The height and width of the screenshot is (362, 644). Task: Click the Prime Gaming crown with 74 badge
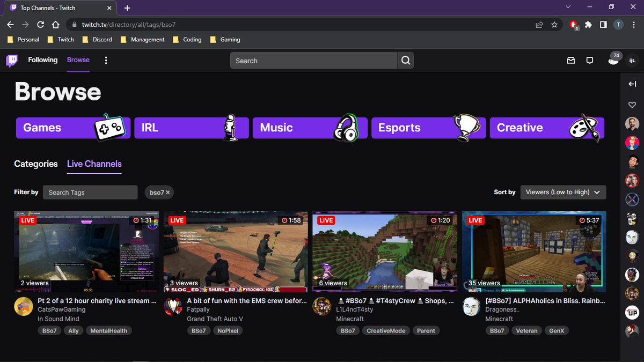613,60
